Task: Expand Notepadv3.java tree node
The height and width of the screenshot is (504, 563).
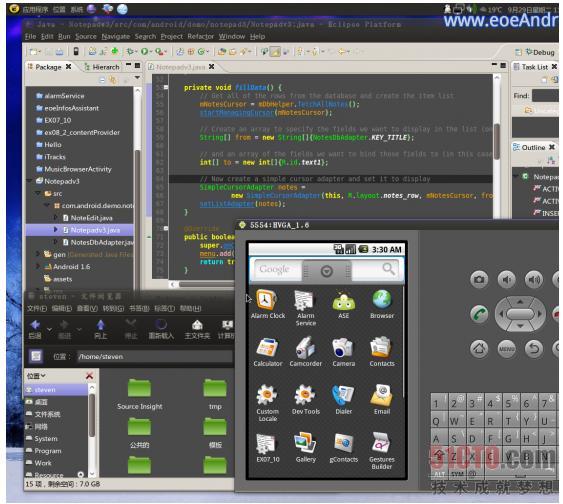Action: pos(55,230)
